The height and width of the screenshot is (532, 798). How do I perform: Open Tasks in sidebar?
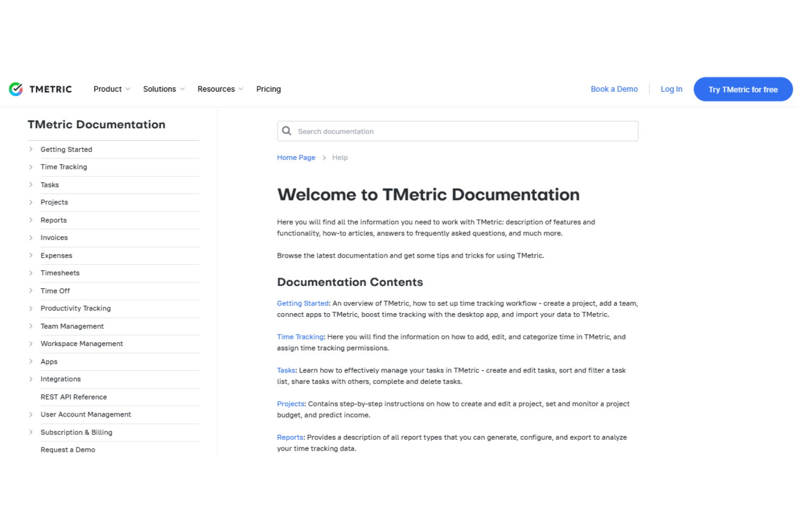point(50,184)
